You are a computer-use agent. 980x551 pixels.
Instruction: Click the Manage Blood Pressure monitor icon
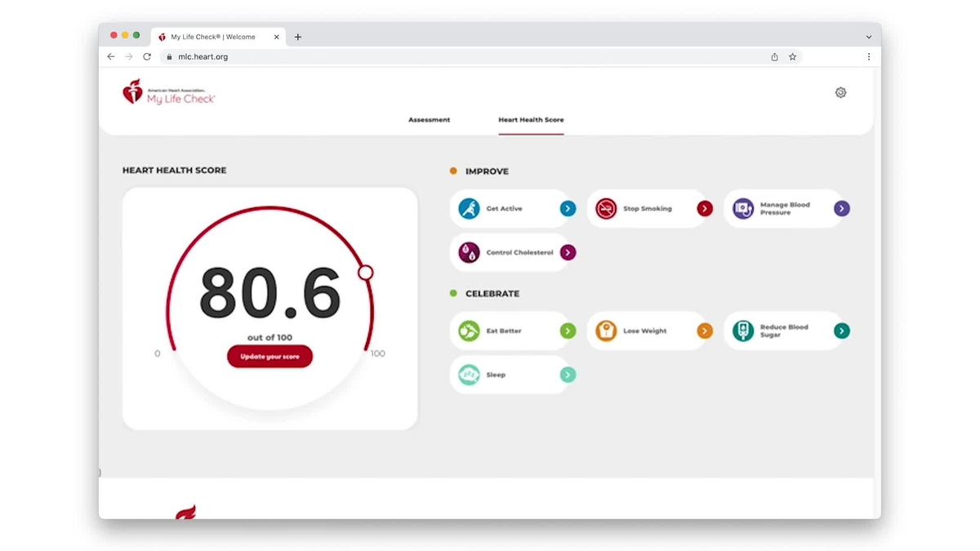point(743,208)
